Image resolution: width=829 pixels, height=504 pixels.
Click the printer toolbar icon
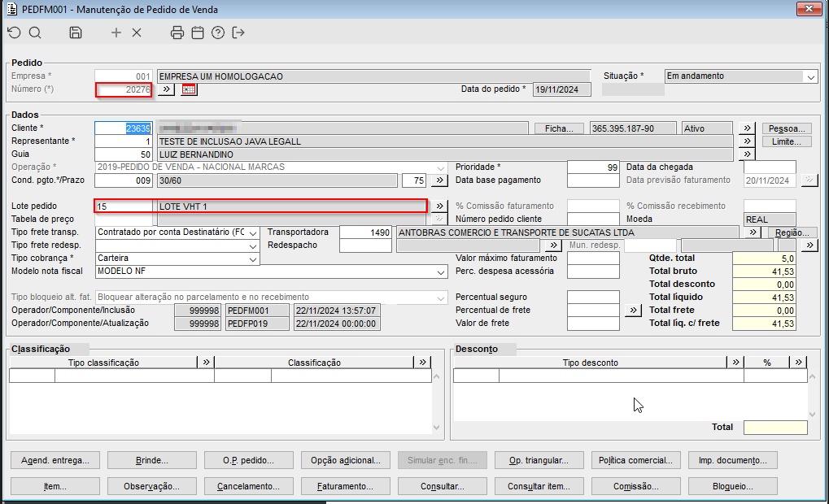pyautogui.click(x=177, y=33)
